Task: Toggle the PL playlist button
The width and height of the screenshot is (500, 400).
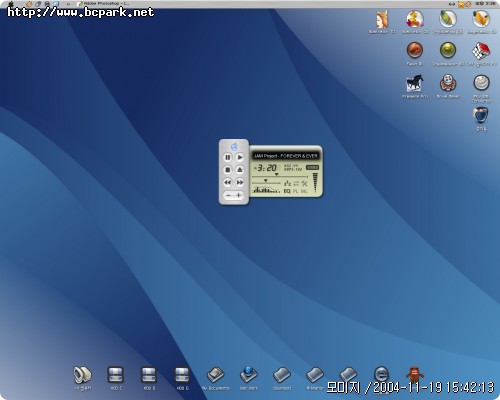Action: (x=295, y=191)
